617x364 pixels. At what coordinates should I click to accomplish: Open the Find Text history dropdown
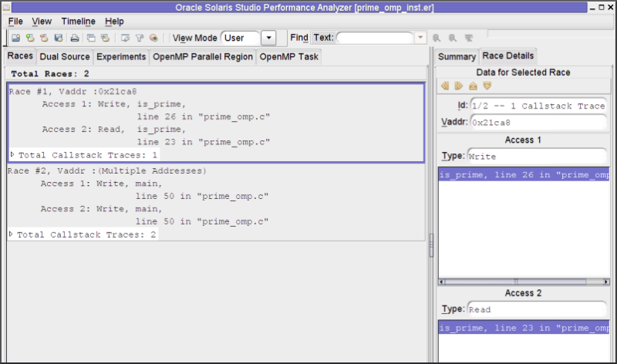pyautogui.click(x=420, y=38)
